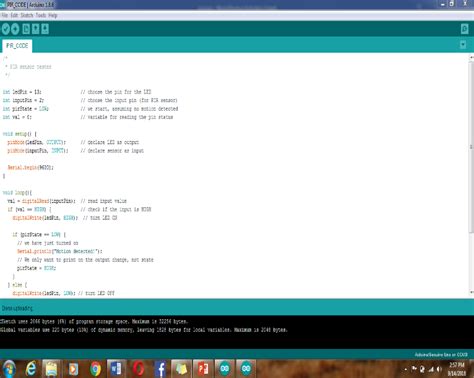The width and height of the screenshot is (474, 378).
Task: Click the editor vertical scrollbar thumb
Action: click(x=471, y=147)
